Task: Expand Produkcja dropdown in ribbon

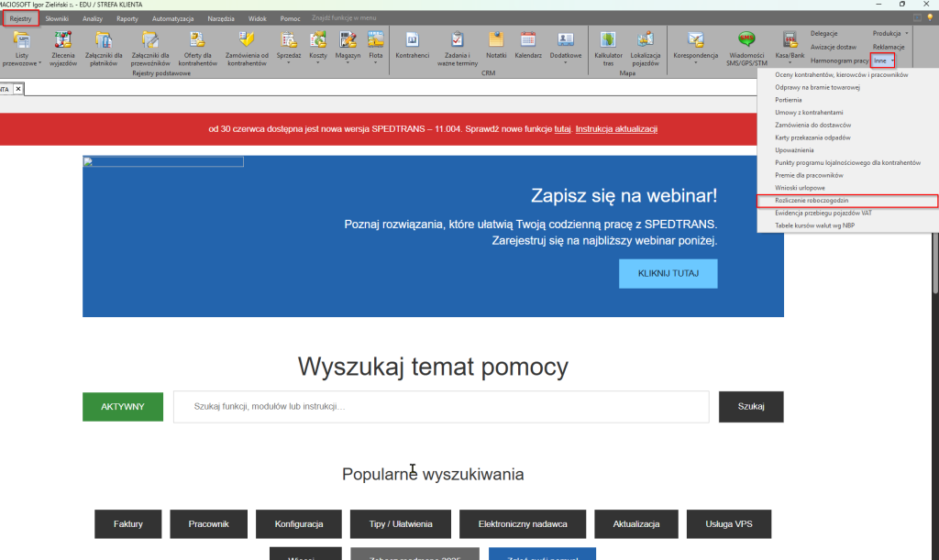Action: click(x=890, y=33)
